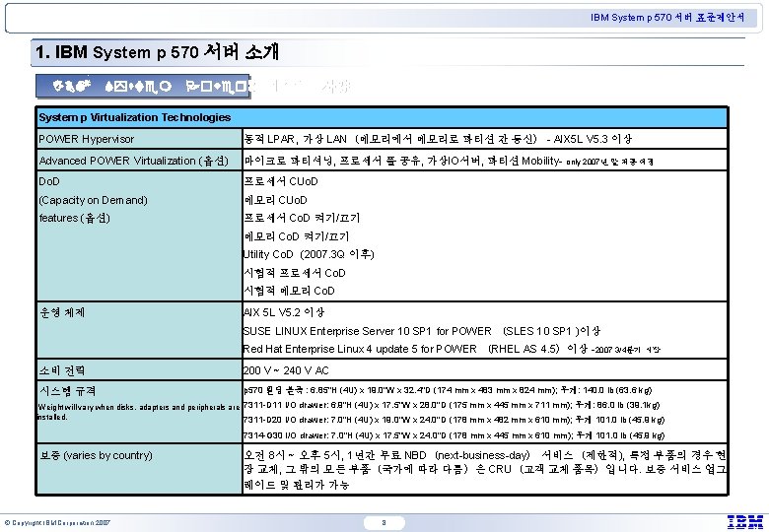The height and width of the screenshot is (532, 769).
Task: Click the 'Advanced POWER Virtualization' cell
Action: [x=139, y=161]
